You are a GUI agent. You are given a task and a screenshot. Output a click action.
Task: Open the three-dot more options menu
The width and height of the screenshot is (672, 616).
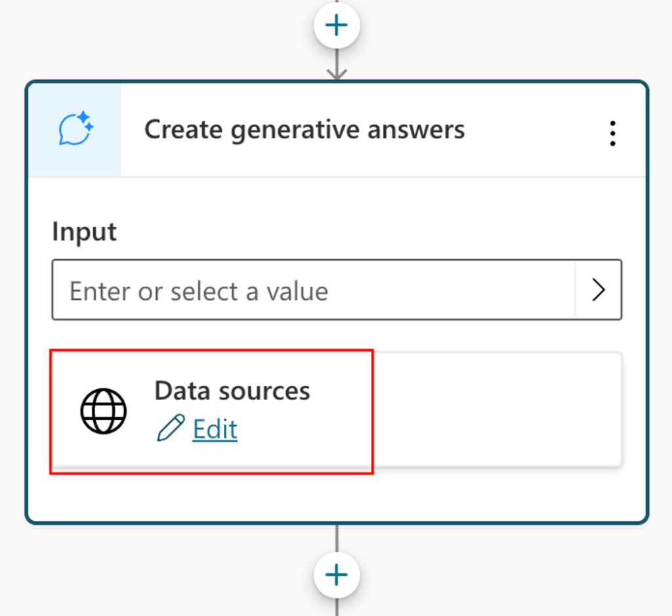tap(612, 133)
